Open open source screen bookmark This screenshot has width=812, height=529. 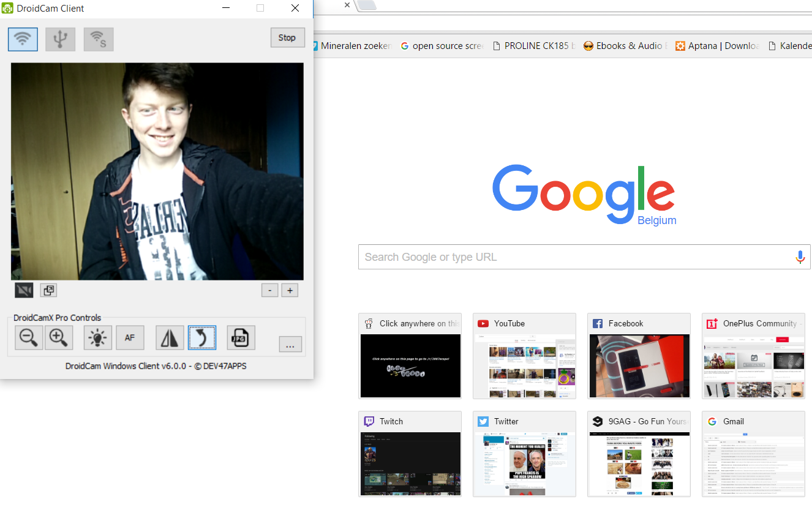442,46
